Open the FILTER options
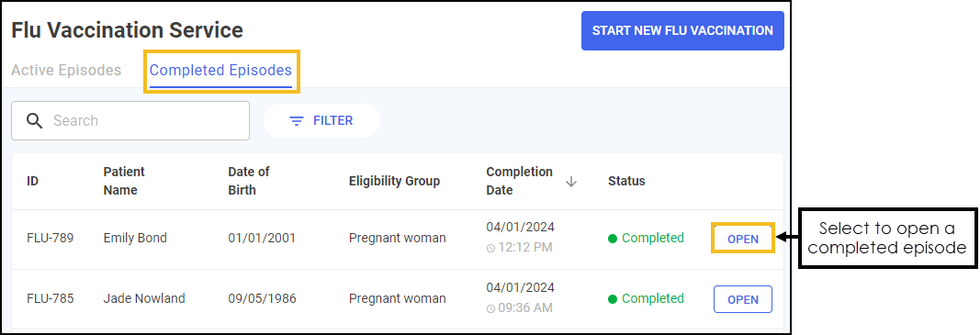Screen dimensions: 980x335 click(321, 120)
